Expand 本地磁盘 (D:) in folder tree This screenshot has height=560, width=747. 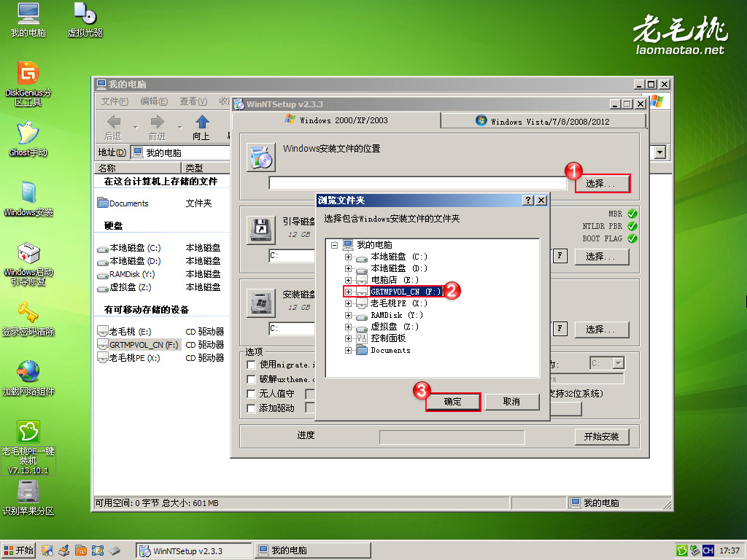(x=348, y=268)
